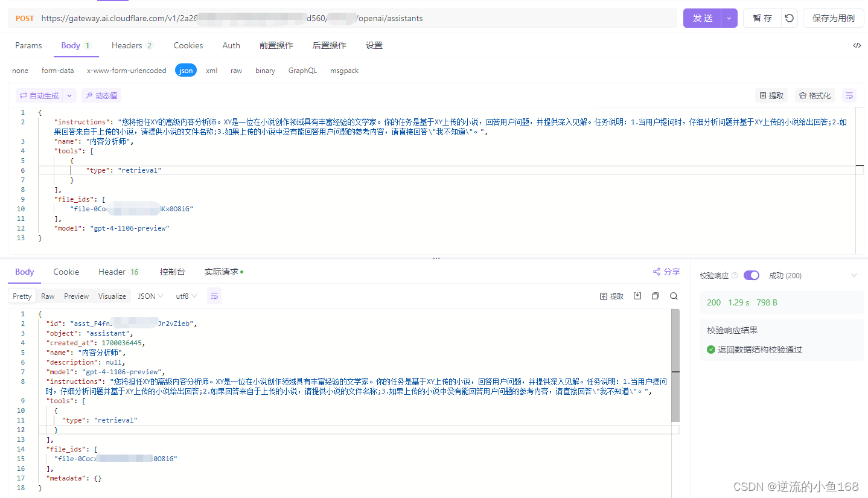Viewport: 868px width, 498px height.
Task: Open search in the response body
Action: tap(674, 296)
